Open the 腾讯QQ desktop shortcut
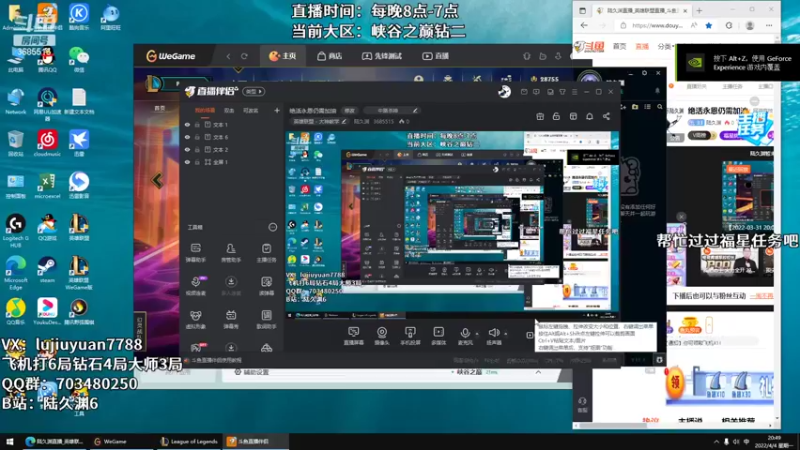The height and width of the screenshot is (450, 800). tap(47, 59)
